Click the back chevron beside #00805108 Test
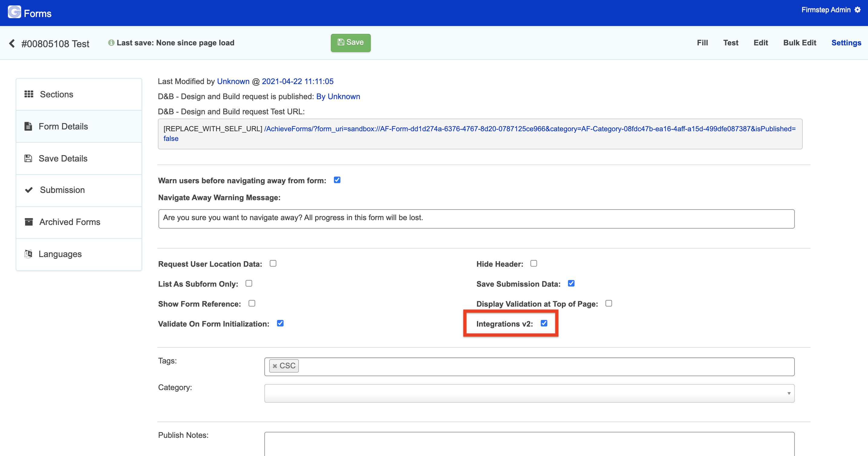868x456 pixels. [12, 44]
